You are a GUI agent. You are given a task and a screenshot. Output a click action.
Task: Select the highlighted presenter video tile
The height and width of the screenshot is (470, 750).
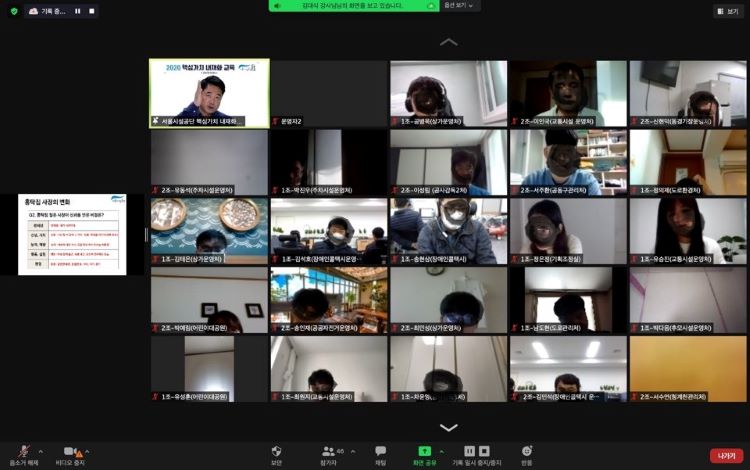tap(209, 93)
